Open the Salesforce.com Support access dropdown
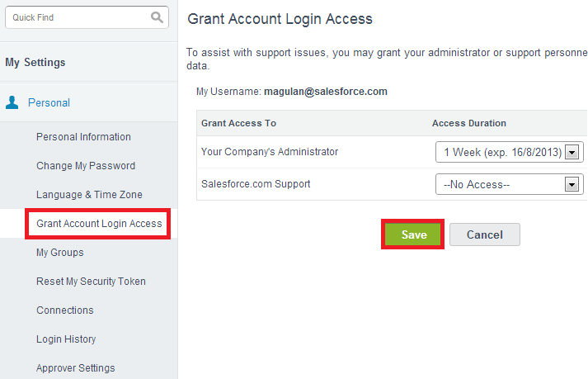The height and width of the screenshot is (379, 588). [501, 184]
